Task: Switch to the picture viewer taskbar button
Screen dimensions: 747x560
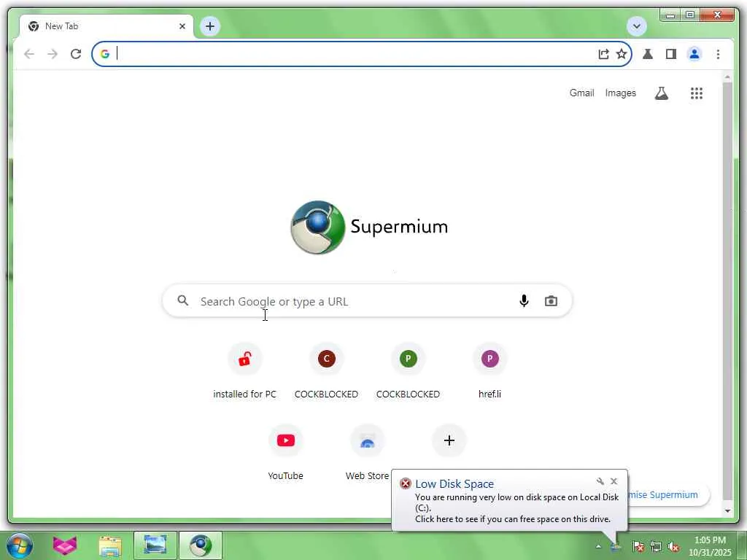Action: (x=155, y=545)
